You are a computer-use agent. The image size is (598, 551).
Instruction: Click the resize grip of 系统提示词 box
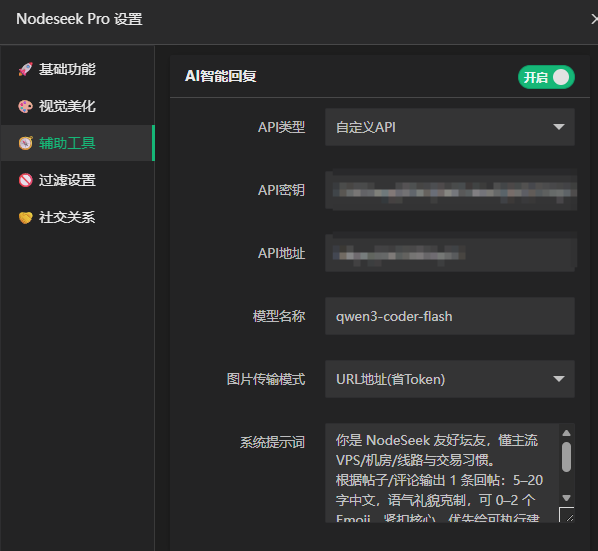567,514
